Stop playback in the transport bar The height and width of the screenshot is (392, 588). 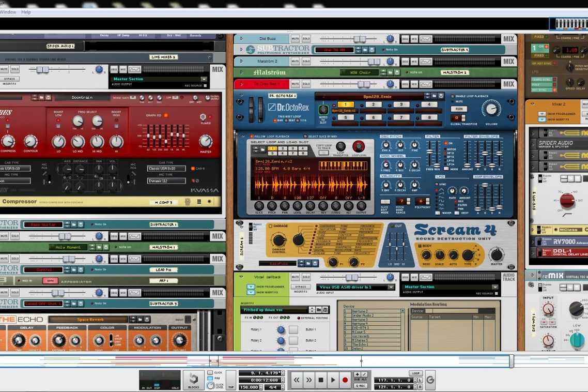[321, 380]
